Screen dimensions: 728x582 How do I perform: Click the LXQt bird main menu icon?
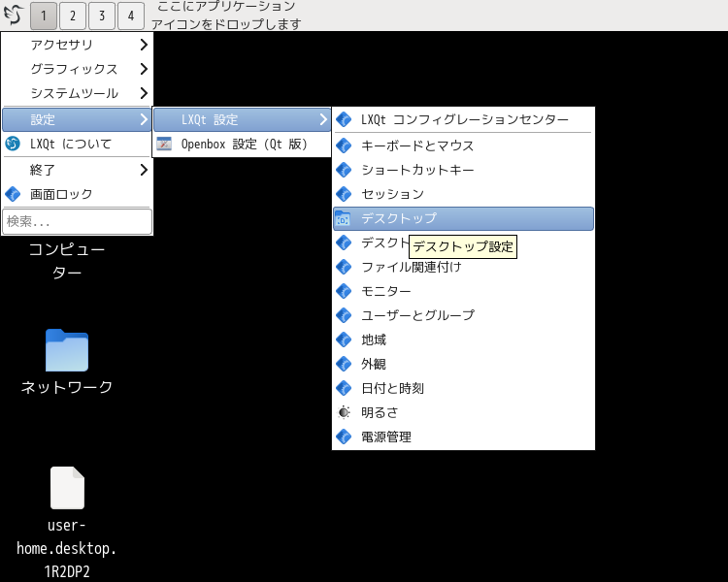[x=14, y=15]
